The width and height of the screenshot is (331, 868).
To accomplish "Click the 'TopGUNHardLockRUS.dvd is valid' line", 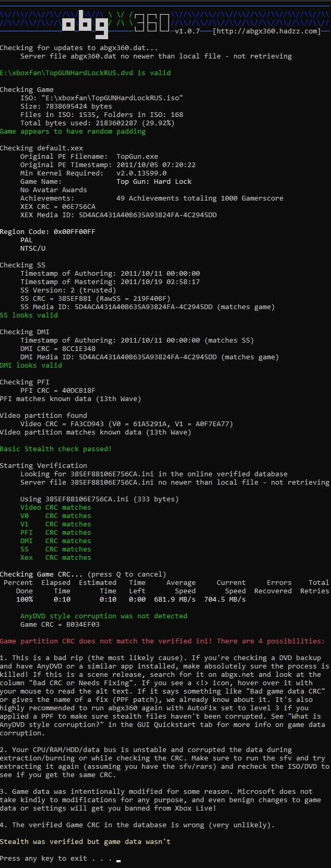I will [x=85, y=73].
